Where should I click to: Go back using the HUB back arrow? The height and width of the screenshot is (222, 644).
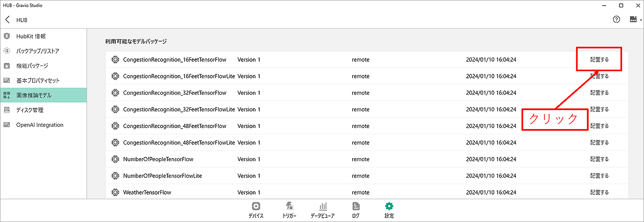coord(7,20)
